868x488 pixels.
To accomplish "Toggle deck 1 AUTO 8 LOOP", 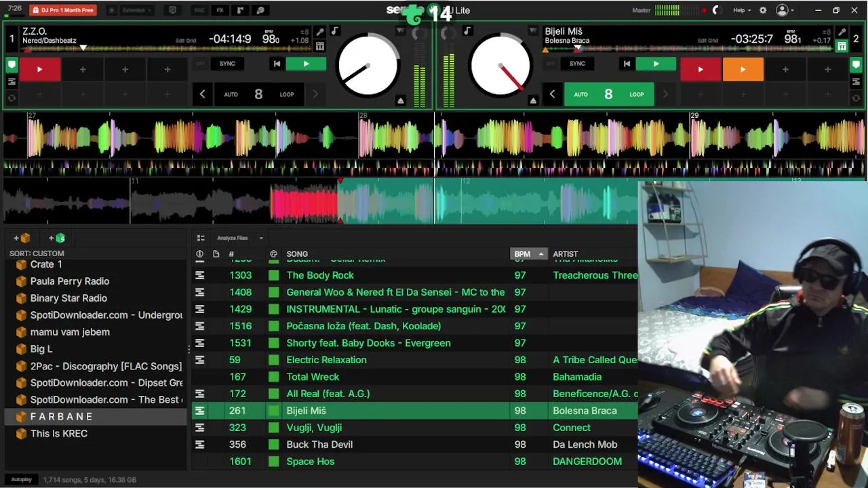I will click(258, 94).
